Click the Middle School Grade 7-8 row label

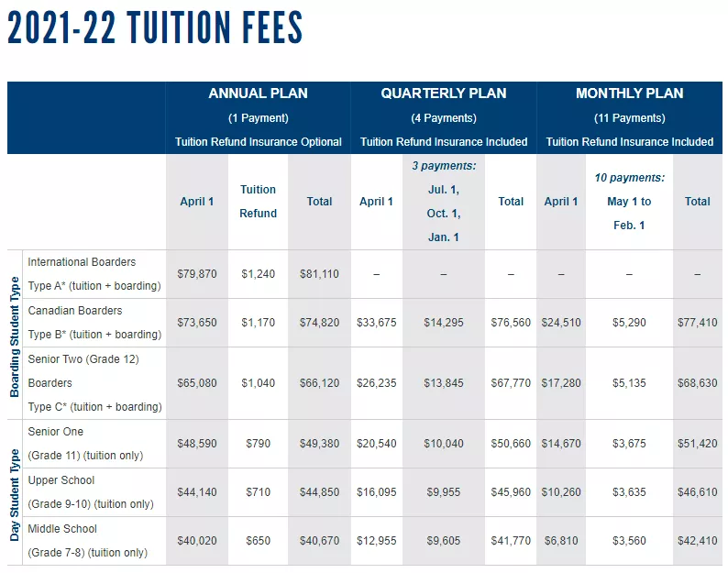pyautogui.click(x=88, y=541)
